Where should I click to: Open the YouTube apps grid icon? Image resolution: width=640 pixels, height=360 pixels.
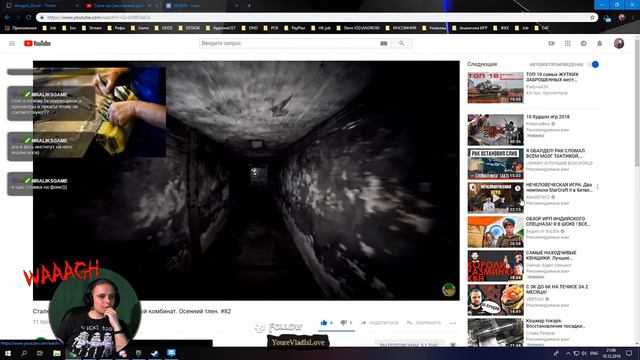568,43
